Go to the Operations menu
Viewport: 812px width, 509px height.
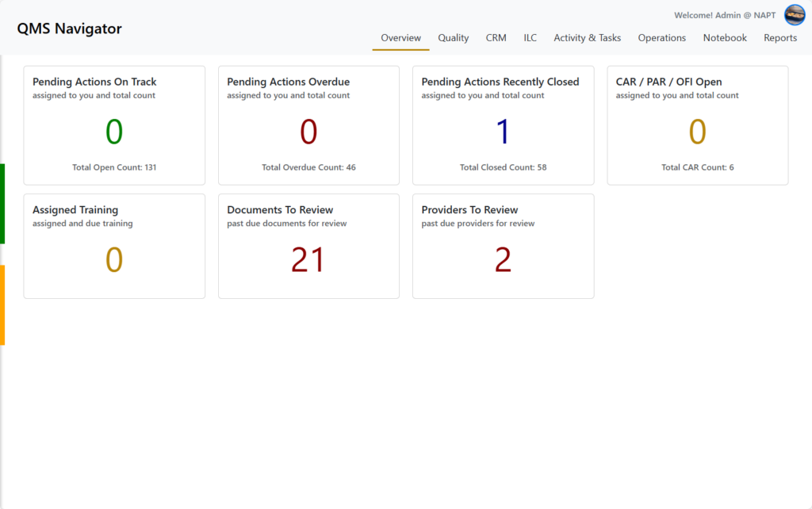[661, 38]
